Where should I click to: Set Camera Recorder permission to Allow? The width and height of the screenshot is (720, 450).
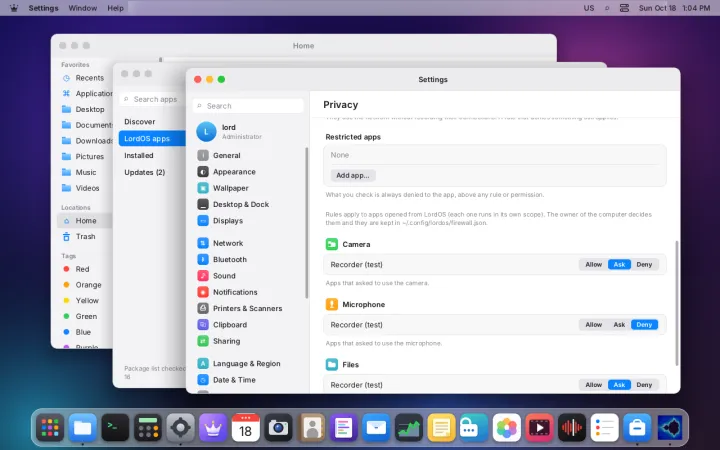coord(593,264)
